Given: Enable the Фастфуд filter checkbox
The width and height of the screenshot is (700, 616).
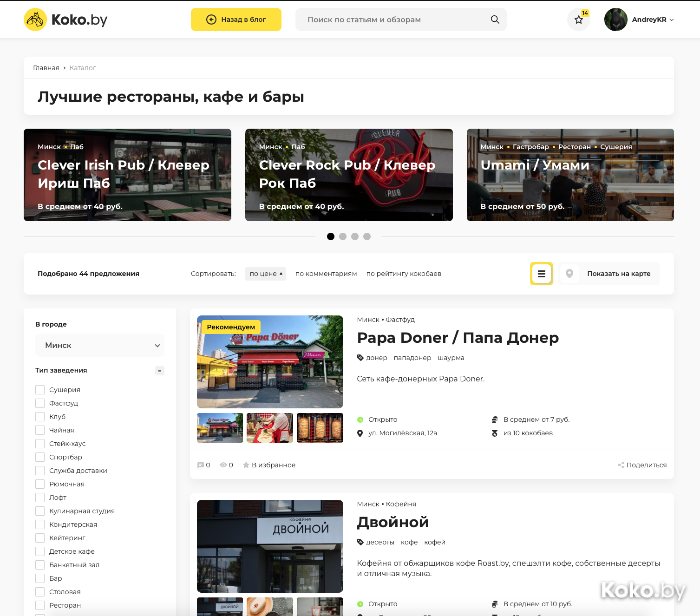Looking at the screenshot, I should (x=40, y=403).
